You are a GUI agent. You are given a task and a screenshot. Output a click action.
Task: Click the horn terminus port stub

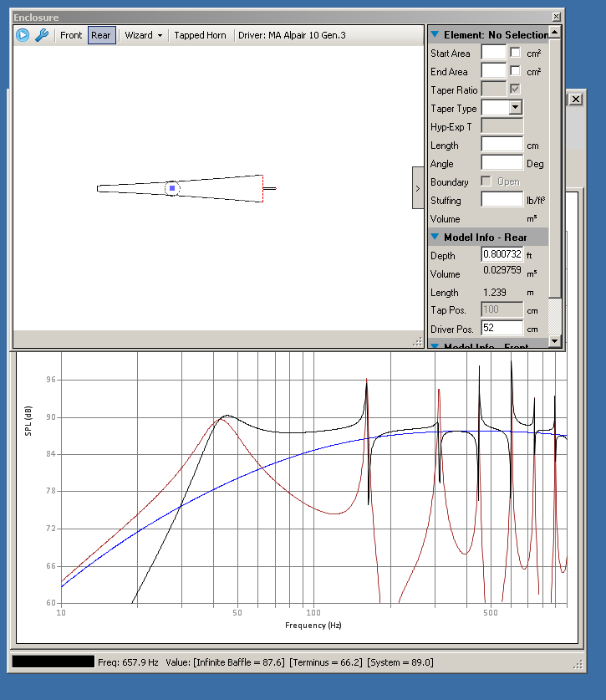coord(269,188)
